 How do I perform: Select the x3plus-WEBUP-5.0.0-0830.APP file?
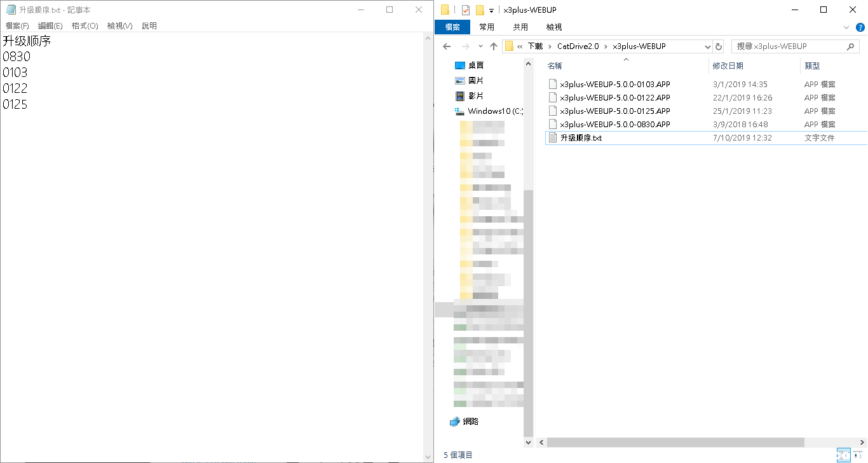tap(614, 125)
